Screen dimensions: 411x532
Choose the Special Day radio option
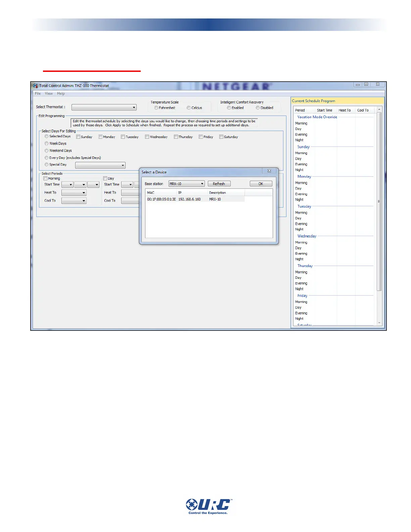[x=47, y=165]
